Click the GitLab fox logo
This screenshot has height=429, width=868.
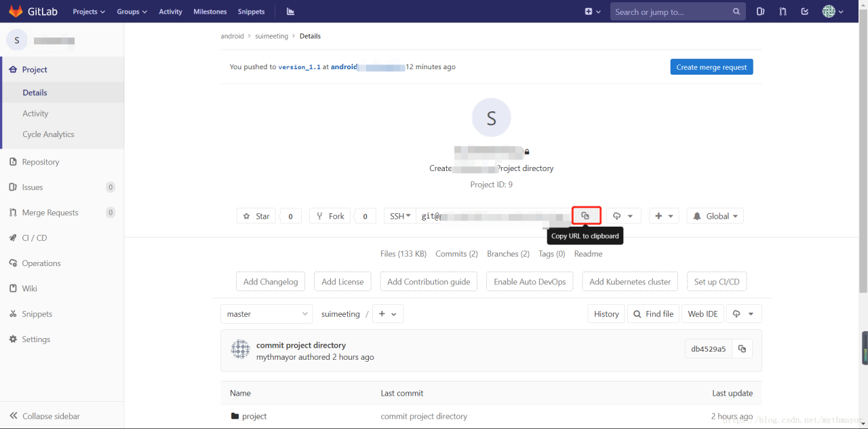16,12
